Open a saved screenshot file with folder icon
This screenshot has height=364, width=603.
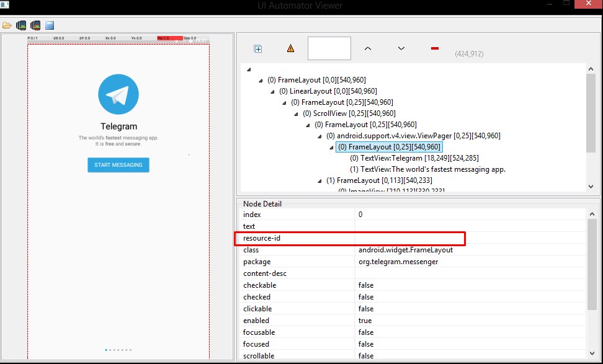pyautogui.click(x=7, y=26)
